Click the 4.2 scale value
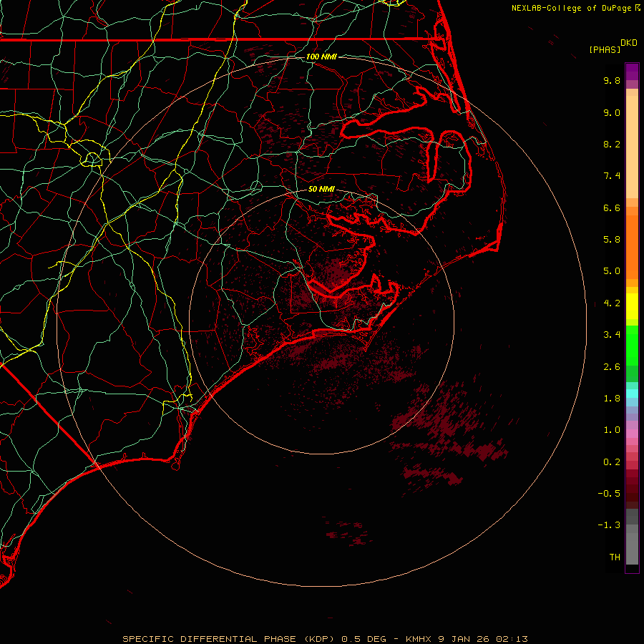The height and width of the screenshot is (644, 644). pyautogui.click(x=612, y=303)
